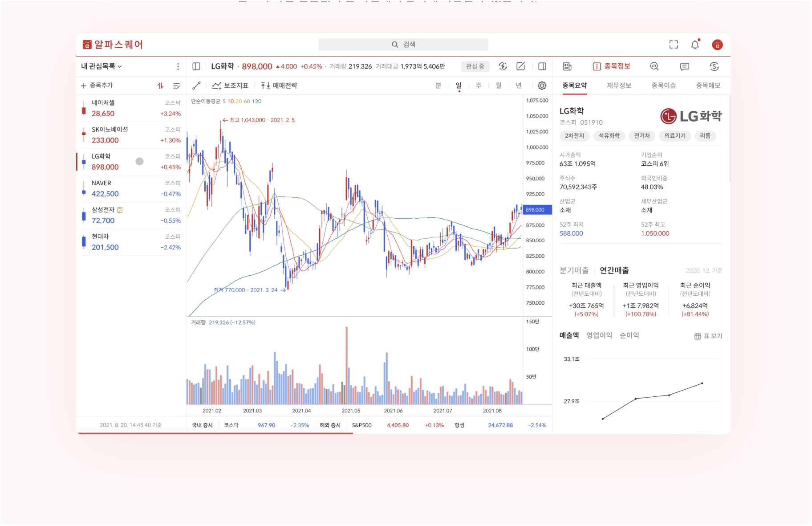
Task: Open the news panel icon
Action: (x=567, y=66)
